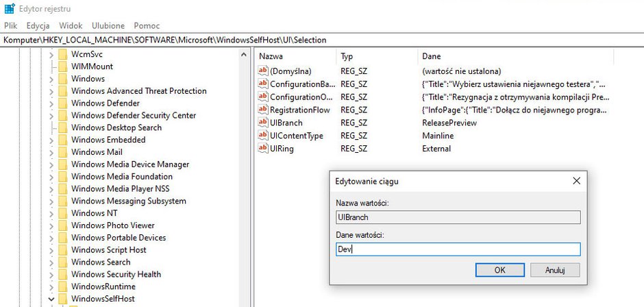The height and width of the screenshot is (307, 644).
Task: Click the Windows Mail folder icon
Action: coord(63,152)
